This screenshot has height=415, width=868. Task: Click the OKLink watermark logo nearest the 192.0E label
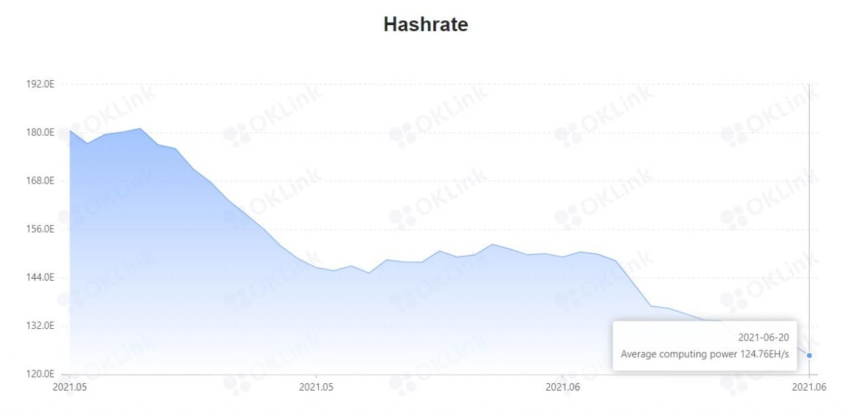(108, 108)
